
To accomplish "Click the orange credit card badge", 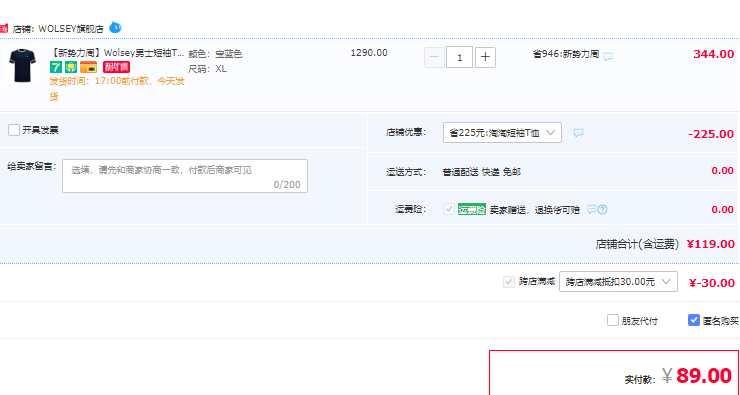I will point(88,67).
